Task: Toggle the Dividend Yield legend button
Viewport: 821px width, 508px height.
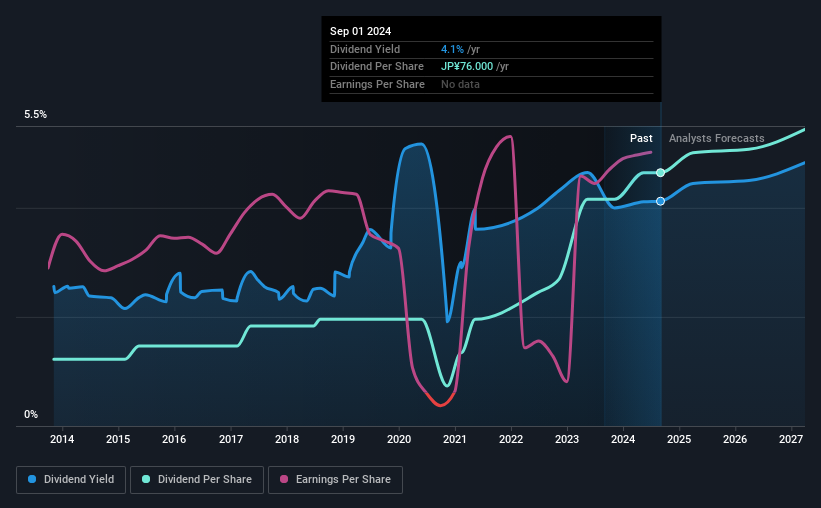Action: (71, 480)
